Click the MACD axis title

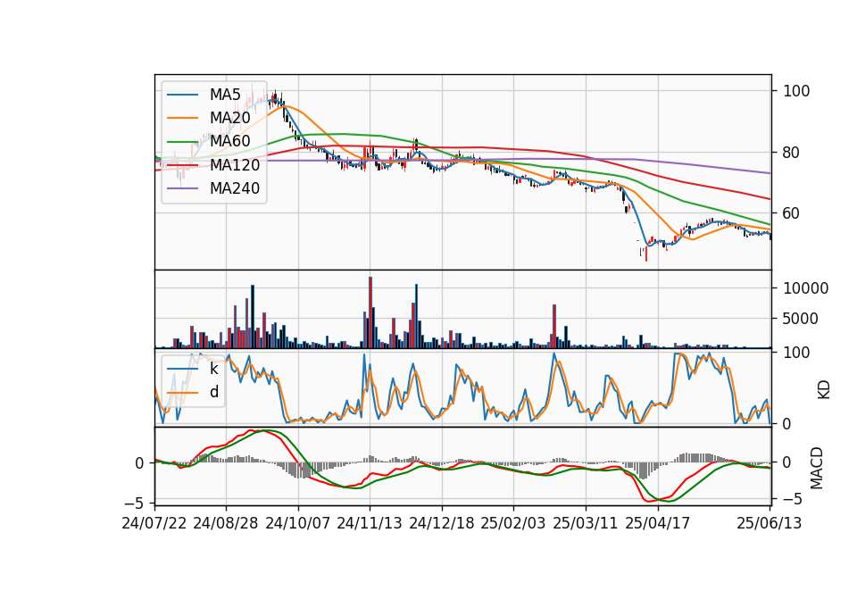(817, 468)
